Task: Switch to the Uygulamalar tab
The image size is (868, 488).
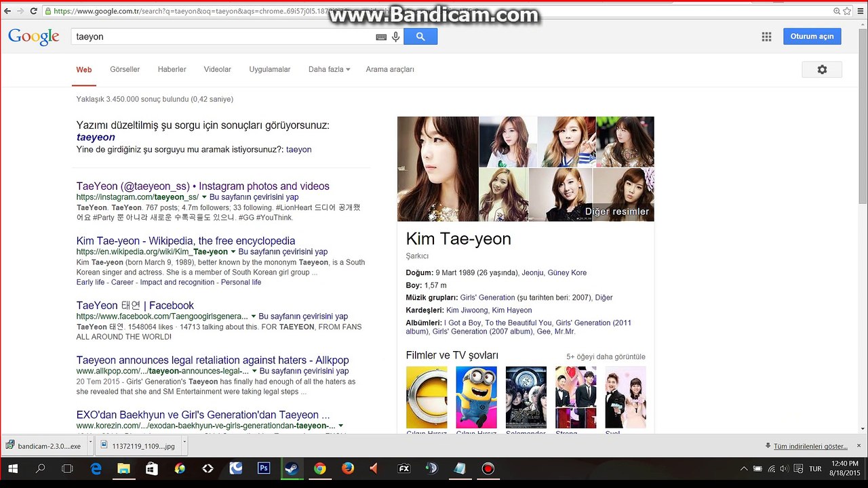Action: pyautogui.click(x=270, y=69)
